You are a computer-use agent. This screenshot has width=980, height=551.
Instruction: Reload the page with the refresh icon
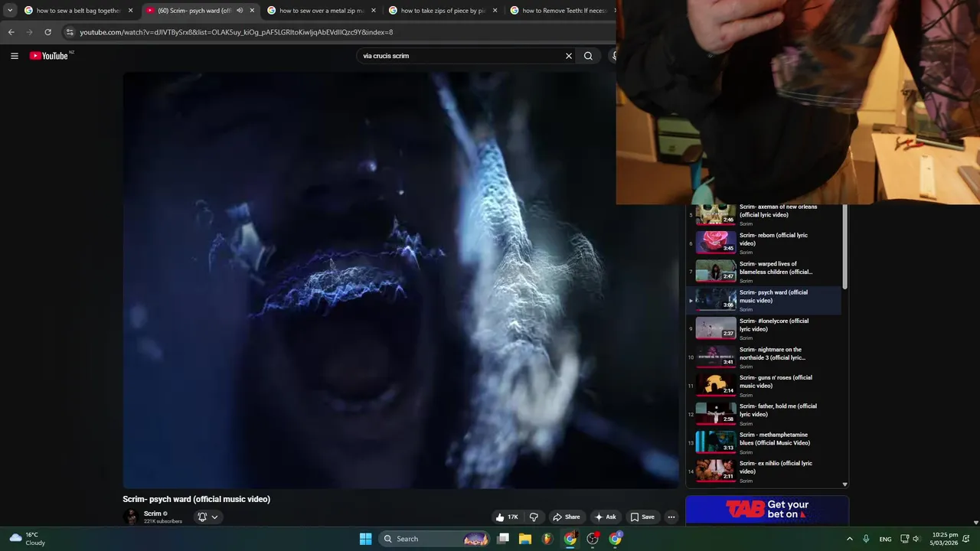point(47,32)
